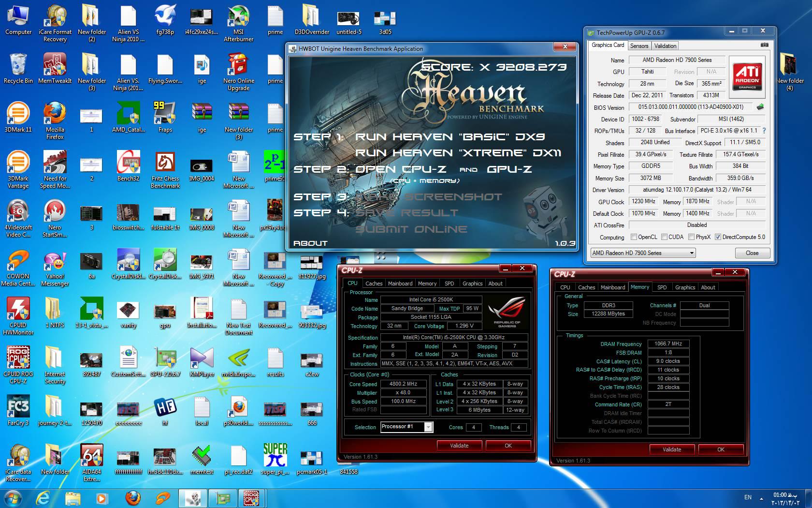
Task: Open the CPUID HWMonitor desktop shortcut
Action: point(18,315)
